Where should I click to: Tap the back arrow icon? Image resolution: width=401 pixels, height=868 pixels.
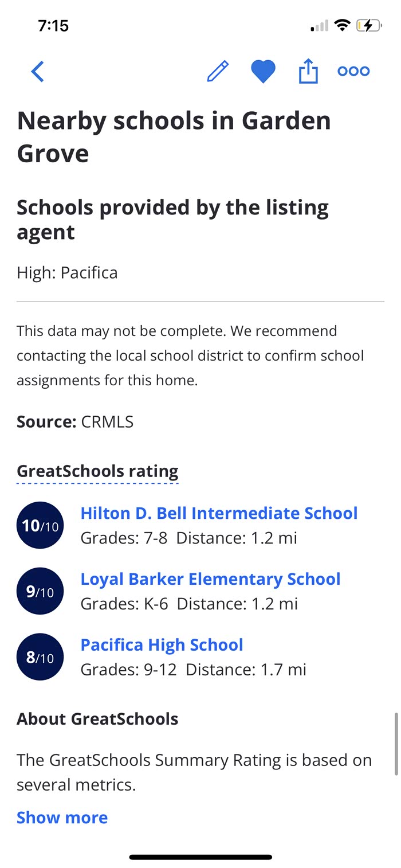[x=38, y=72]
